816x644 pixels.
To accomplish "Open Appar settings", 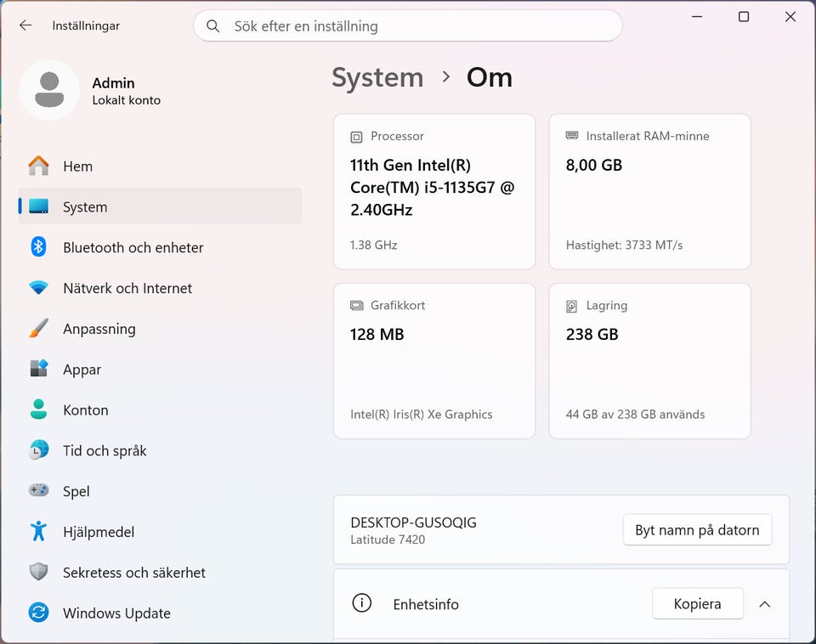I will 160,369.
